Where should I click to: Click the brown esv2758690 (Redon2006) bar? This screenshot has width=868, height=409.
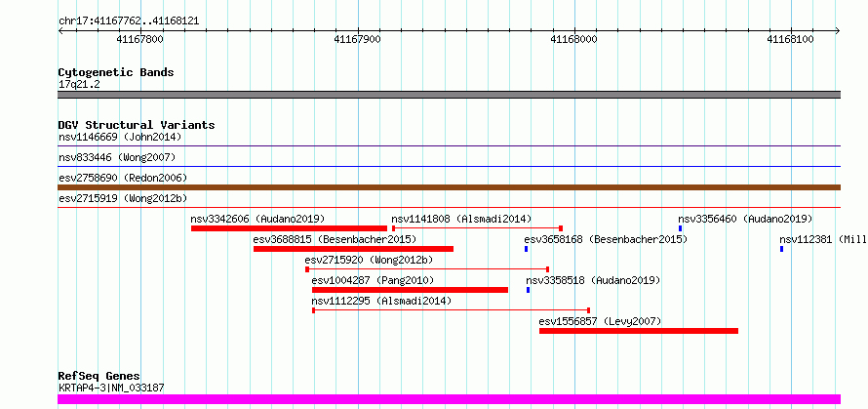coord(449,187)
